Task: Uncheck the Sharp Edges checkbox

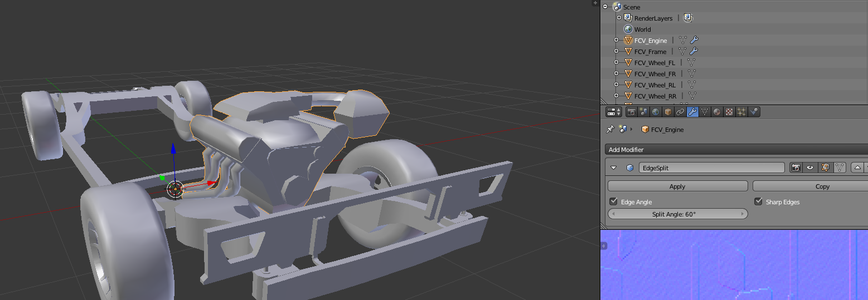Action: coord(758,201)
